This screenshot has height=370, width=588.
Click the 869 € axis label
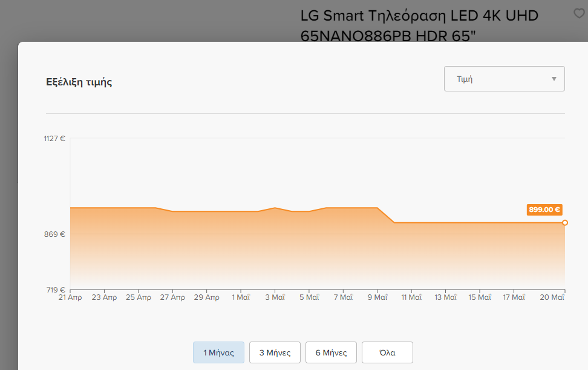point(55,234)
